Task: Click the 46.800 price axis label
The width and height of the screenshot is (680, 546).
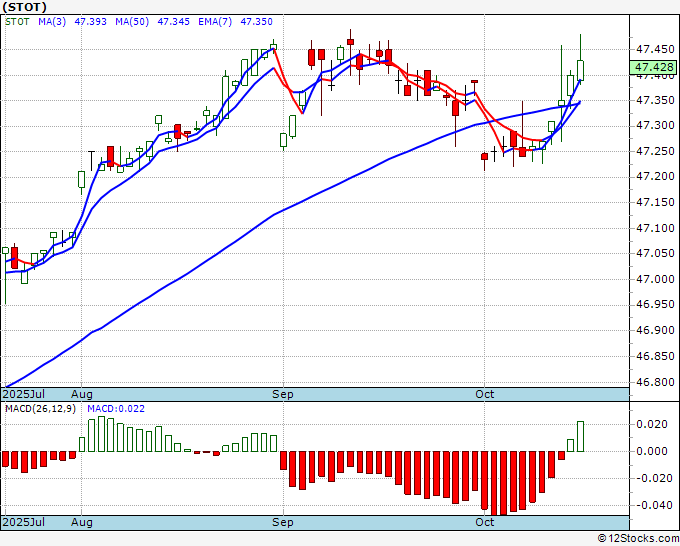Action: pos(655,383)
